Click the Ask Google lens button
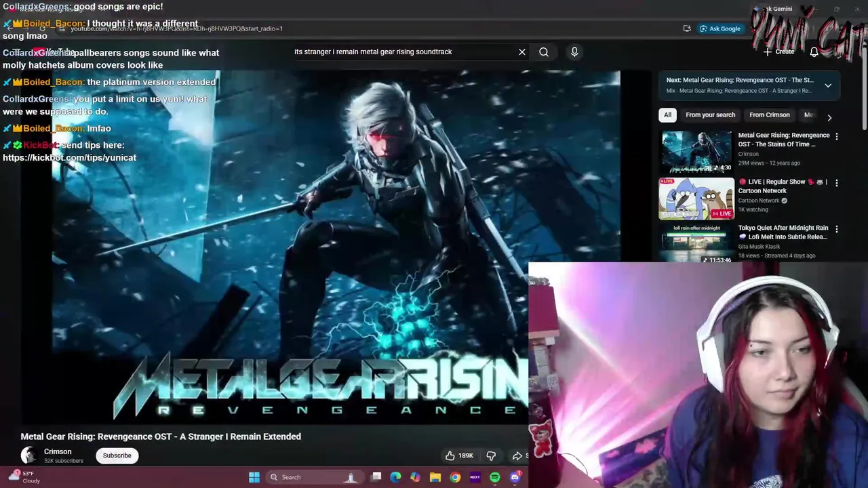 click(x=719, y=28)
